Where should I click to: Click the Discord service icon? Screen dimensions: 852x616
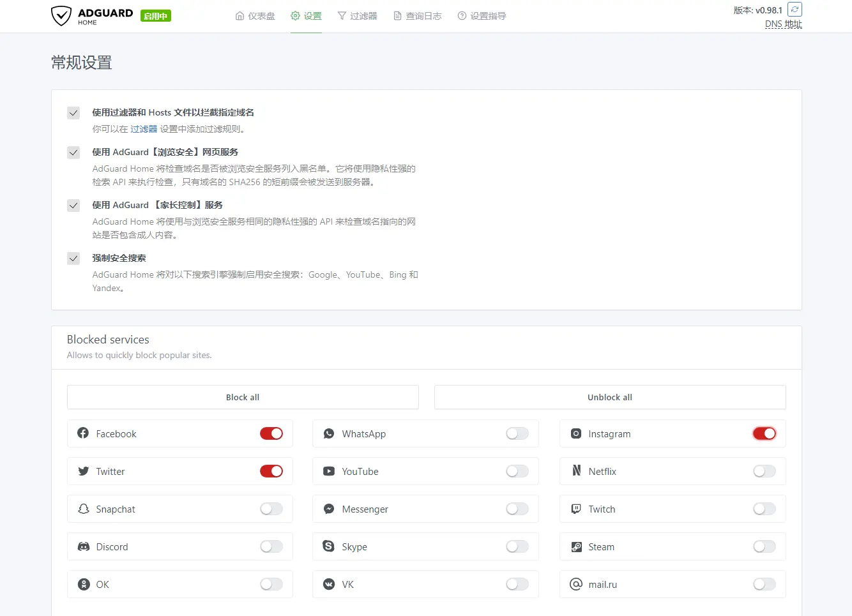(83, 546)
